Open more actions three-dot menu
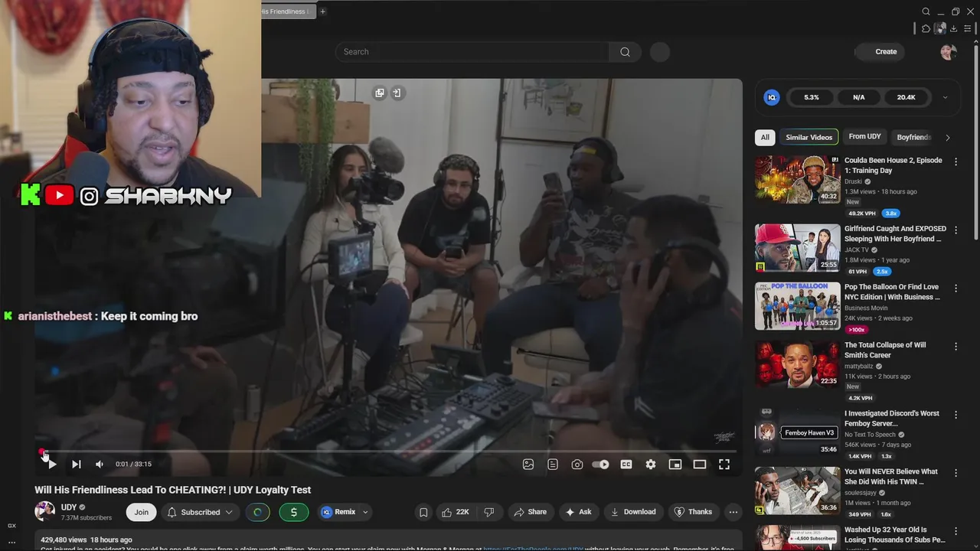Screen dimensions: 980x551 pos(733,512)
